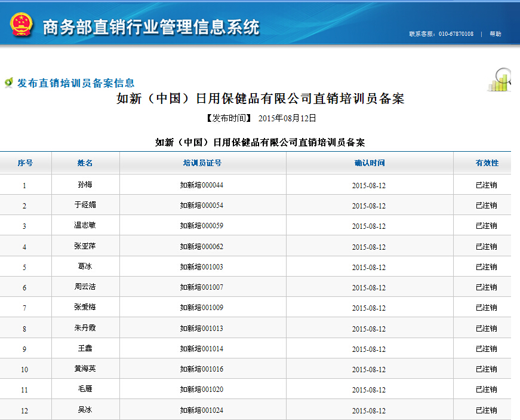Select the 发布直销培训员备案信息 section heading
This screenshot has height=420, width=520.
pyautogui.click(x=76, y=83)
